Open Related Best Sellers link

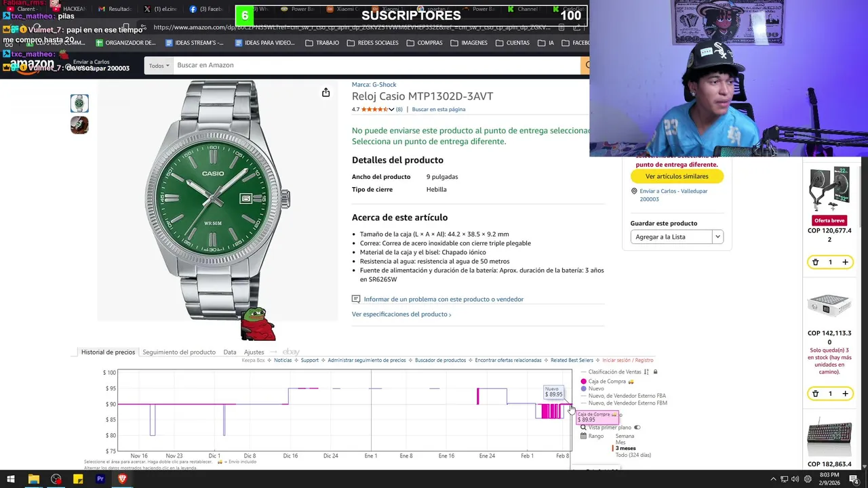(572, 361)
